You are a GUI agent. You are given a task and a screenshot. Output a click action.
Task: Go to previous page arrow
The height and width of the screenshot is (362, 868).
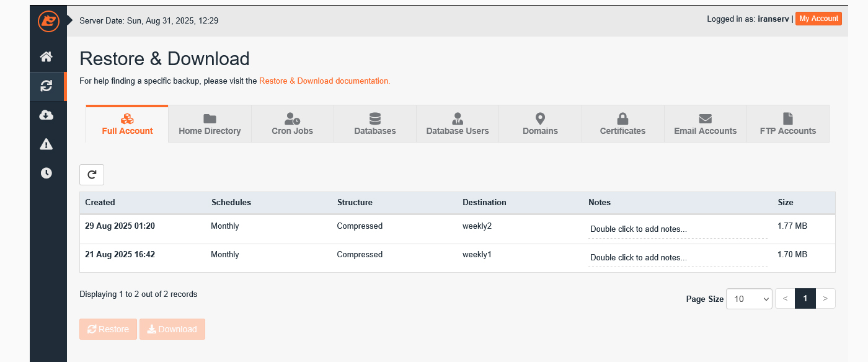(785, 299)
